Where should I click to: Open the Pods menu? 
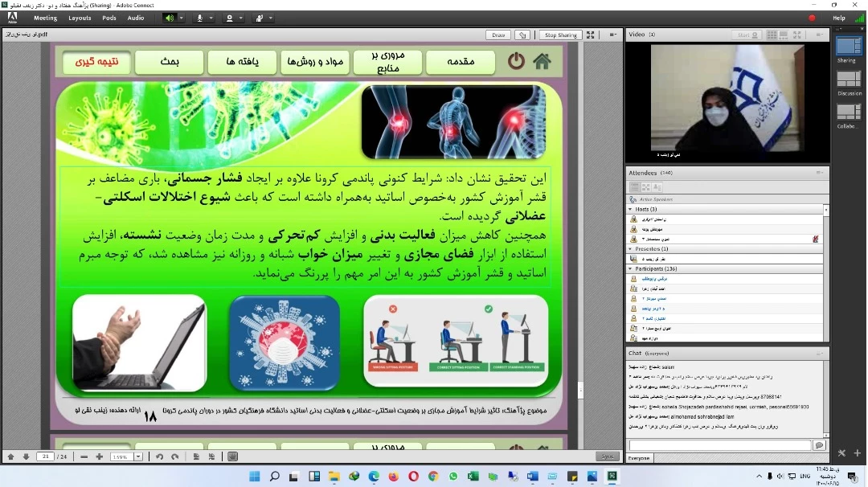tap(108, 18)
